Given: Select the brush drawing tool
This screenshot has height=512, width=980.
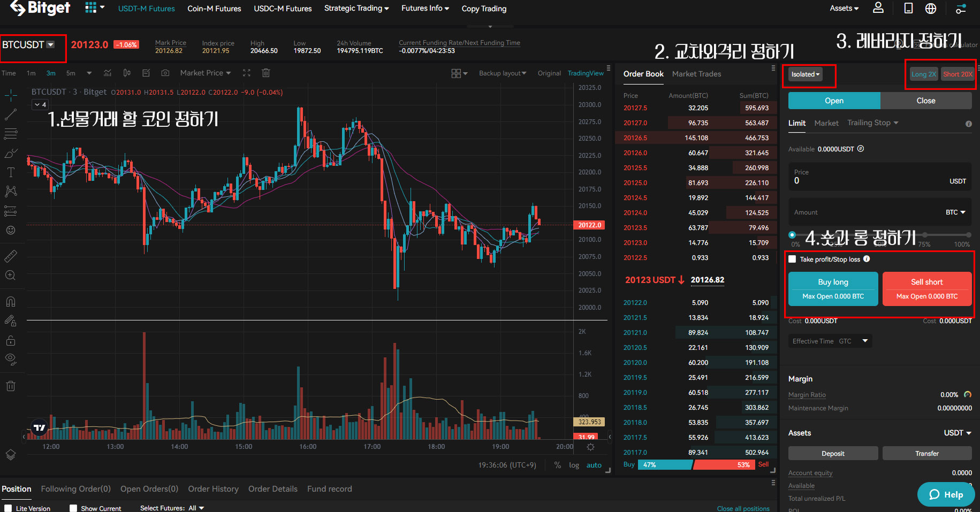Looking at the screenshot, I should (11, 153).
